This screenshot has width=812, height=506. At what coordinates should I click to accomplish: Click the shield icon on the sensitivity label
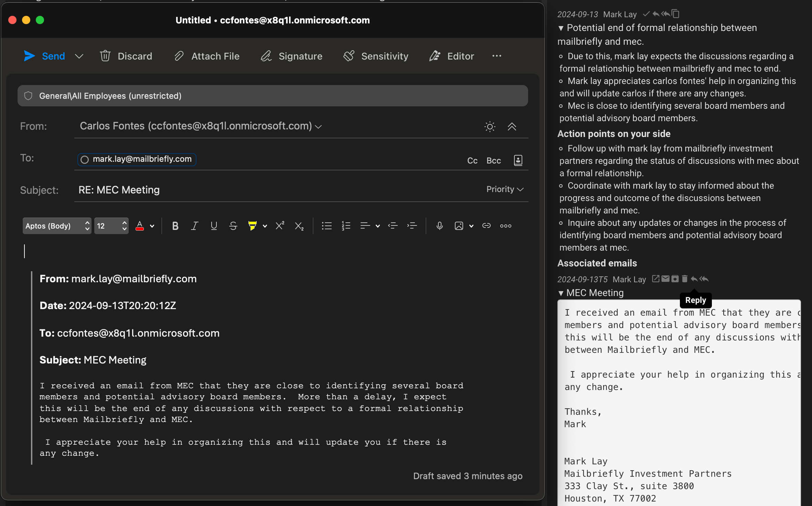(x=28, y=96)
